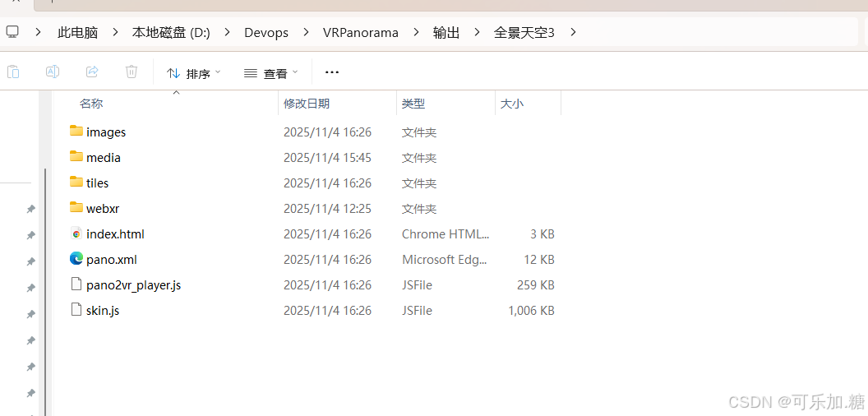
Task: Click the Chrome icon next to index.html
Action: pyautogui.click(x=76, y=233)
